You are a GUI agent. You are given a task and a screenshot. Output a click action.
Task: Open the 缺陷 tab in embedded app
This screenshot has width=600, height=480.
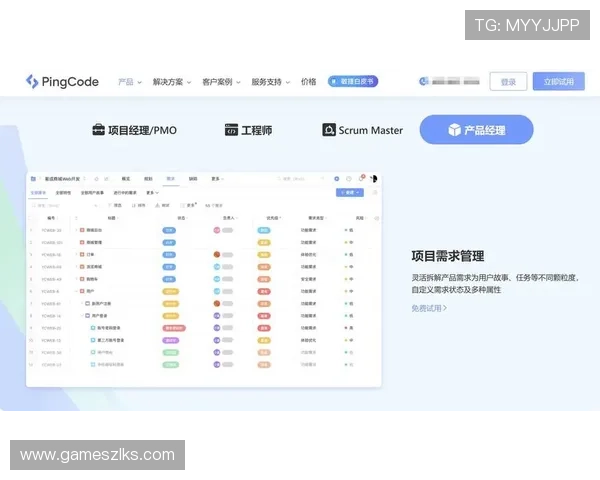pyautogui.click(x=193, y=179)
